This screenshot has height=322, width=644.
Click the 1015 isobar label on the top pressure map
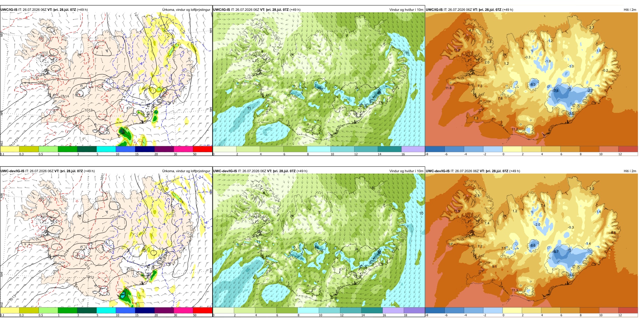pos(42,82)
